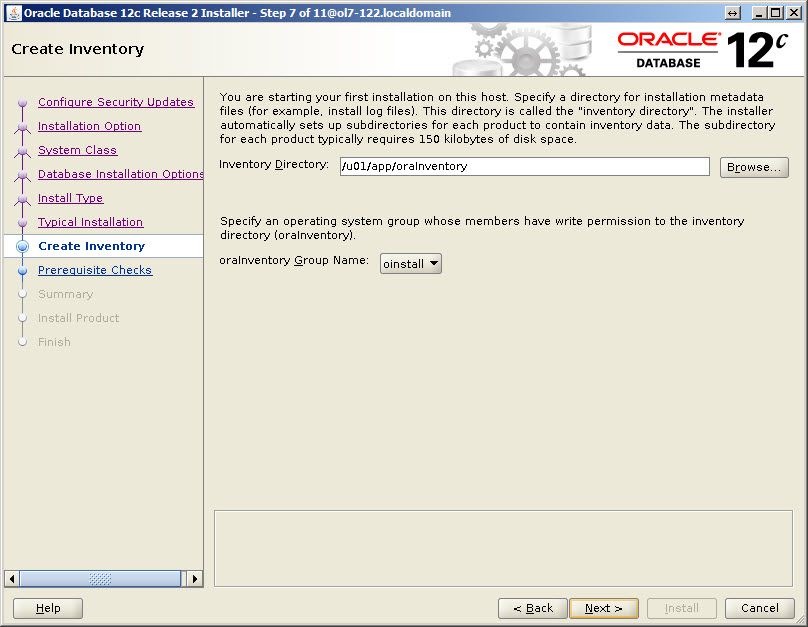Click the step list right scroll arrow
808x627 pixels.
pos(195,579)
